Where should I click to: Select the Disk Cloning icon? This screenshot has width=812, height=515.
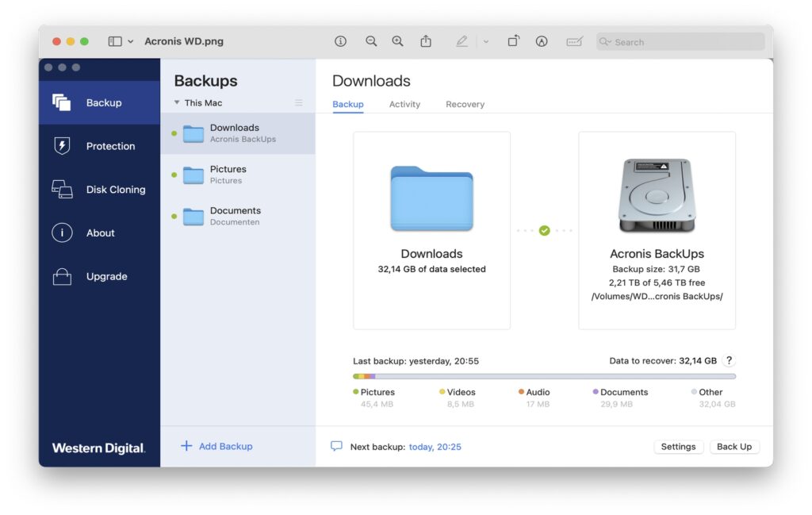62,189
